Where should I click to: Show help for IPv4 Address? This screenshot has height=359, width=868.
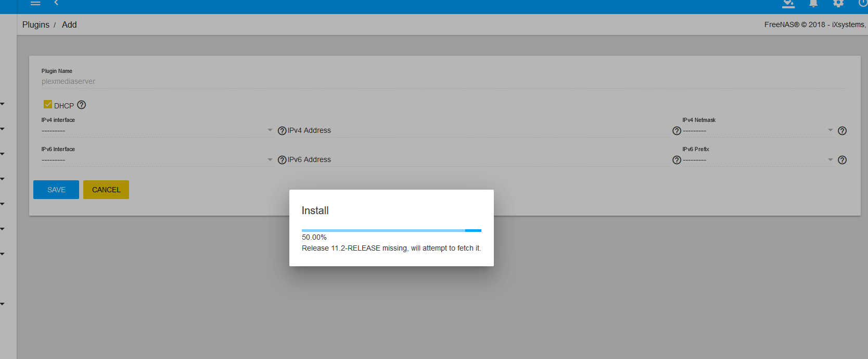(676, 131)
